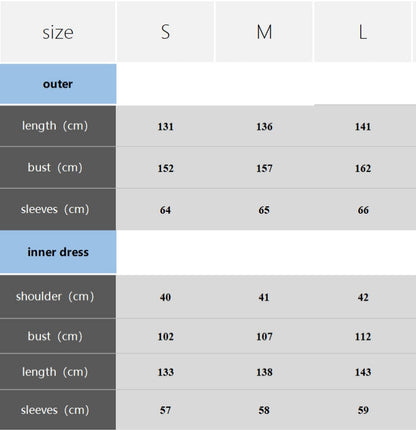The image size is (416, 431).
Task: Click inner dress length value 138
Action: tap(264, 372)
